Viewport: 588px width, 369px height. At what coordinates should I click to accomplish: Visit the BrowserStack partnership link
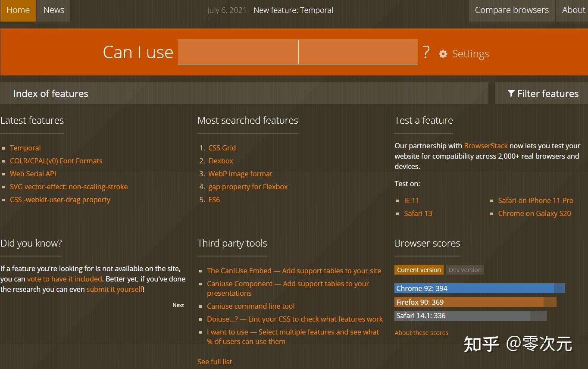point(486,146)
